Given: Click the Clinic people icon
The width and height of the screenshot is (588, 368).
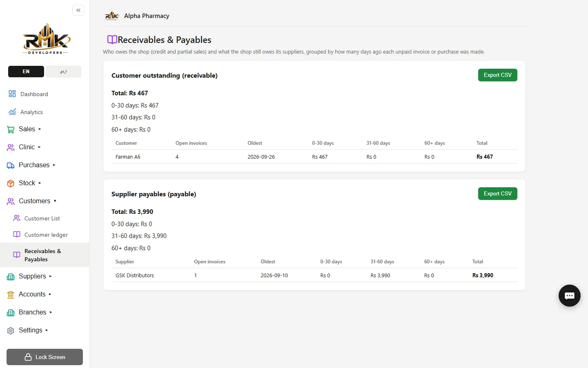Looking at the screenshot, I should pos(11,148).
